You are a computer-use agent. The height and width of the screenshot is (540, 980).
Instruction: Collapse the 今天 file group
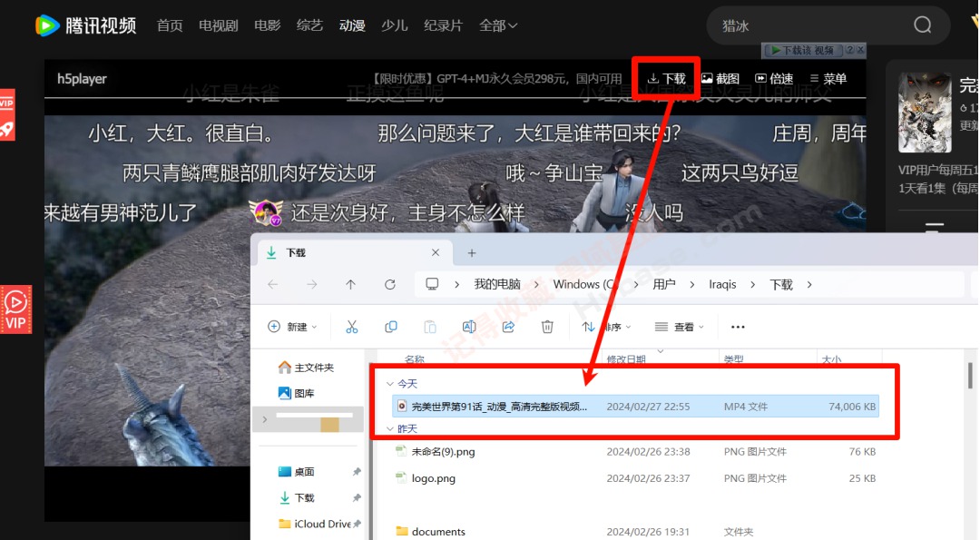tap(390, 384)
